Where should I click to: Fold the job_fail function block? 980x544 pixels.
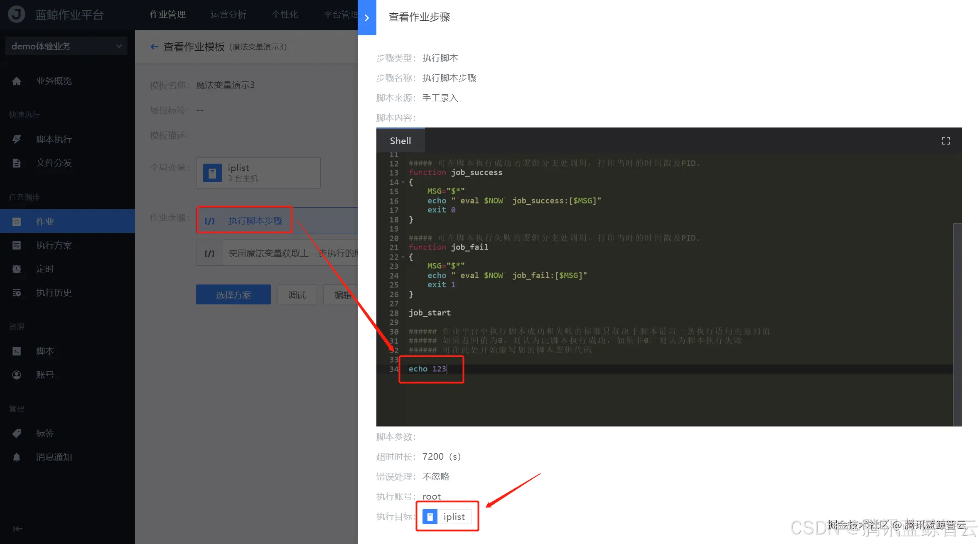point(402,257)
